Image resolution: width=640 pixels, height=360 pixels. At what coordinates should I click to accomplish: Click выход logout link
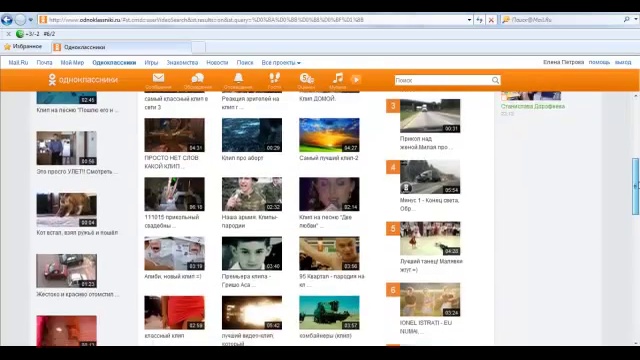(623, 62)
